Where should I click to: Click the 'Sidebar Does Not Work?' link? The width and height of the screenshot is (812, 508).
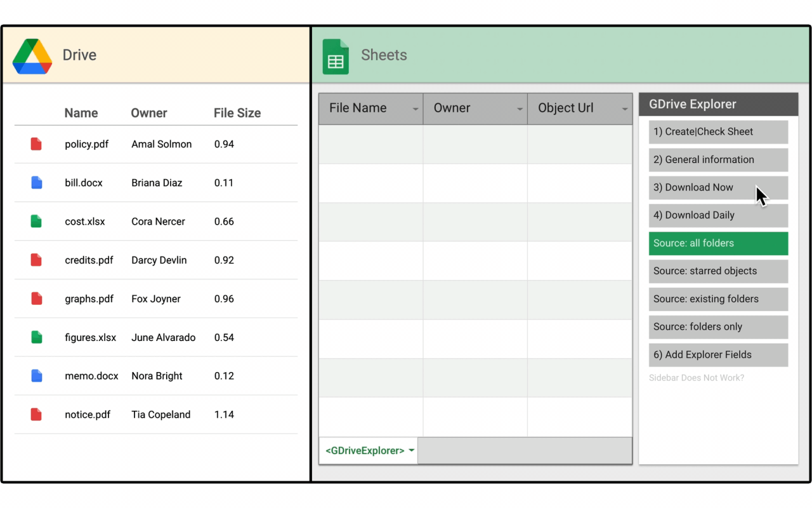[x=696, y=378]
